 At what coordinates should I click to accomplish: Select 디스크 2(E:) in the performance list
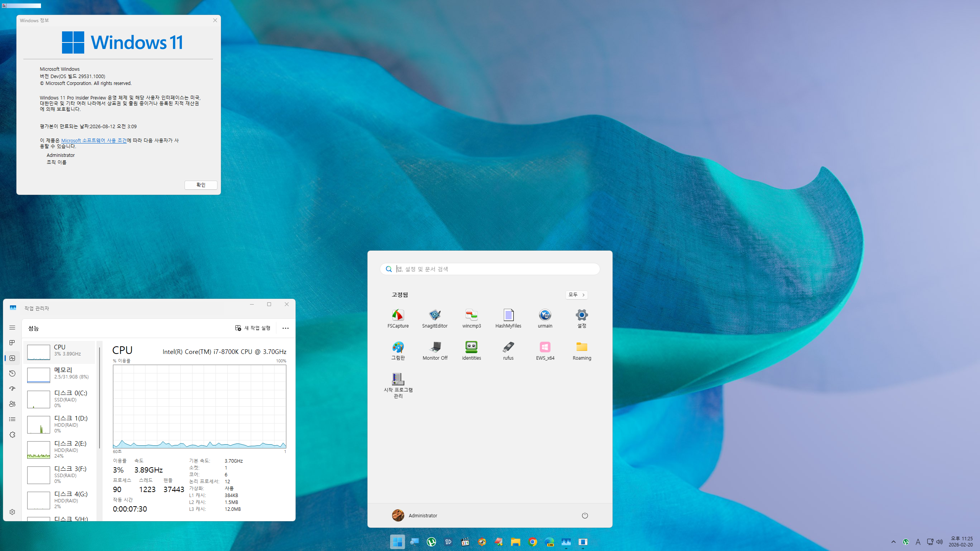[x=59, y=449]
